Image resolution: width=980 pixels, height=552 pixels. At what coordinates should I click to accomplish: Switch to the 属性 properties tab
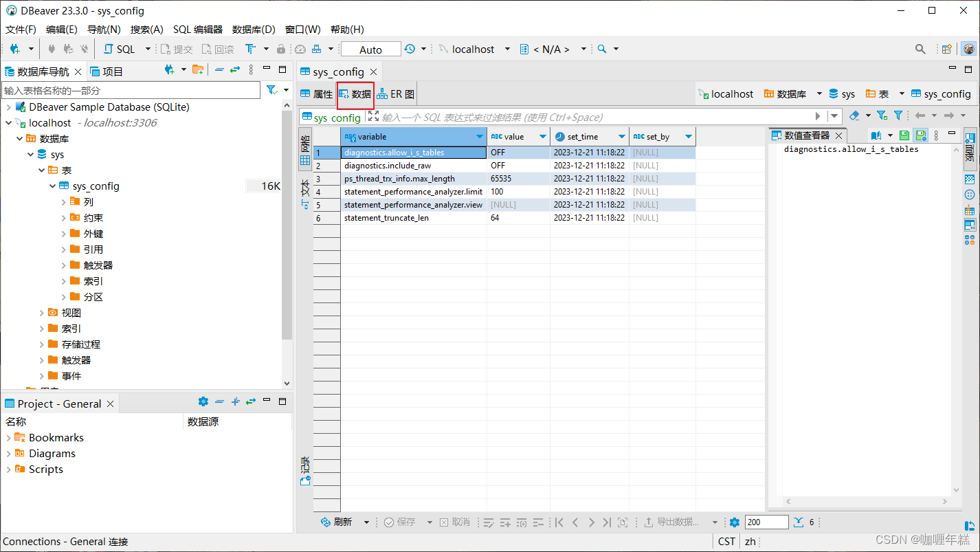317,94
